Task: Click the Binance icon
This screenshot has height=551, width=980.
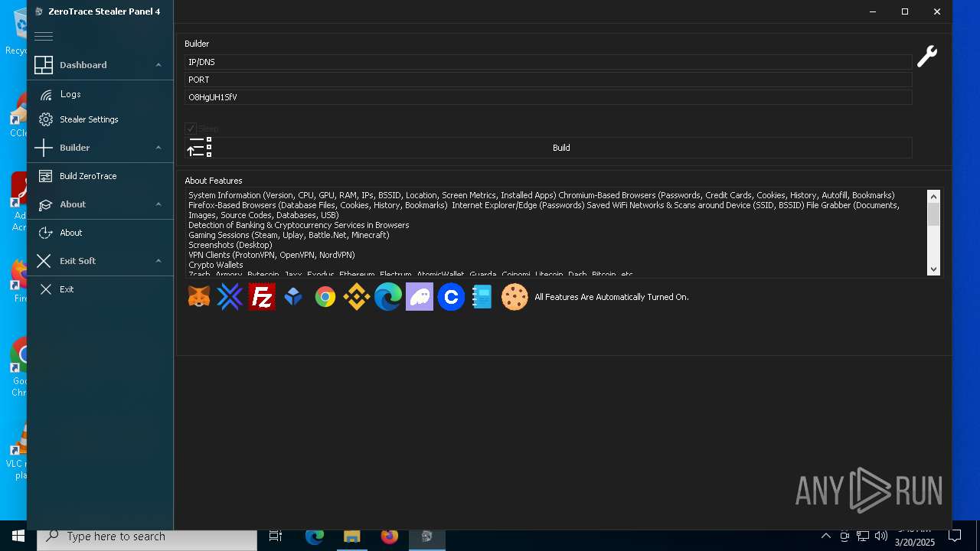Action: (356, 297)
